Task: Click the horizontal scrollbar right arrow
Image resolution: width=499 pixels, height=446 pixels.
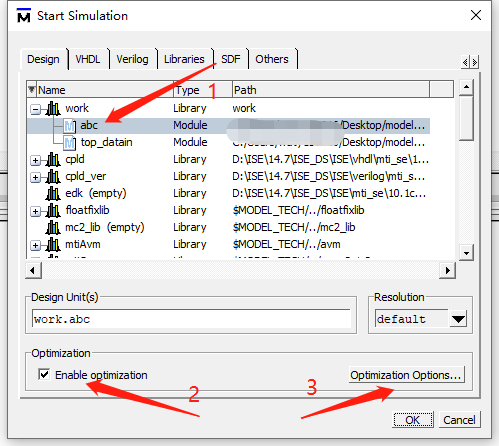Action: [x=447, y=270]
